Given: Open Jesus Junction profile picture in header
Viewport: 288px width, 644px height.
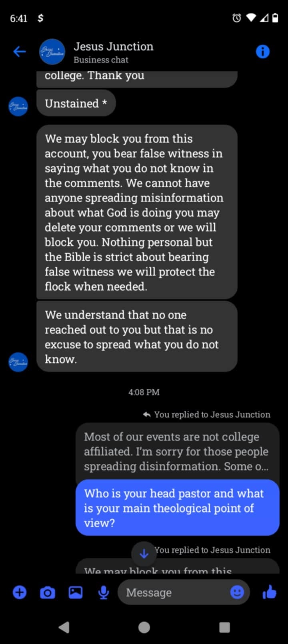Looking at the screenshot, I should point(52,52).
